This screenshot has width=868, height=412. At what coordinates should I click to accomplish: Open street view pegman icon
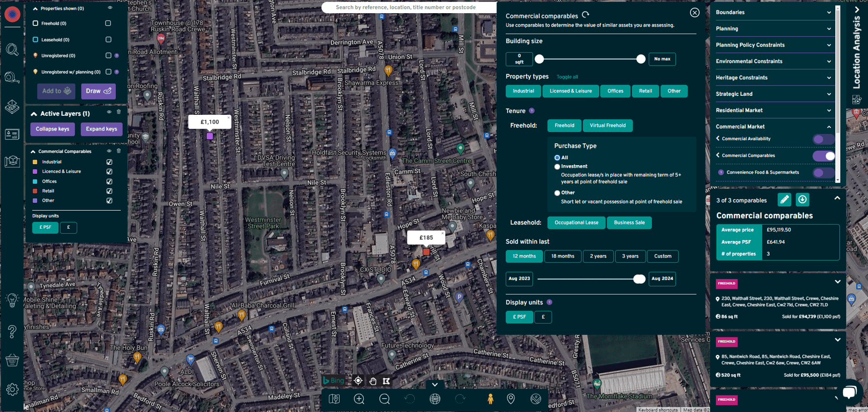tap(490, 399)
